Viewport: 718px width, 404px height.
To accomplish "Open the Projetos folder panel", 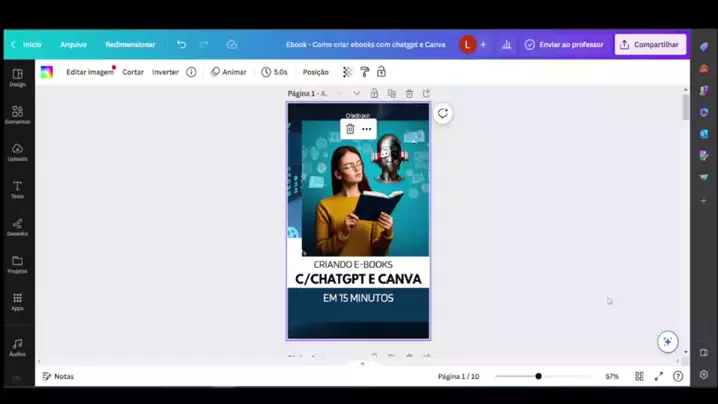I will tap(17, 265).
